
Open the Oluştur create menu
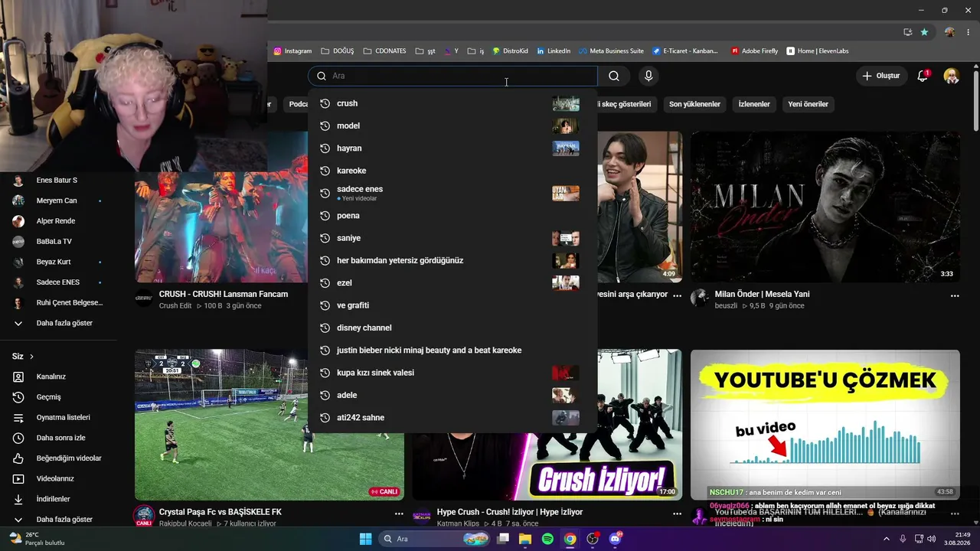(x=881, y=76)
